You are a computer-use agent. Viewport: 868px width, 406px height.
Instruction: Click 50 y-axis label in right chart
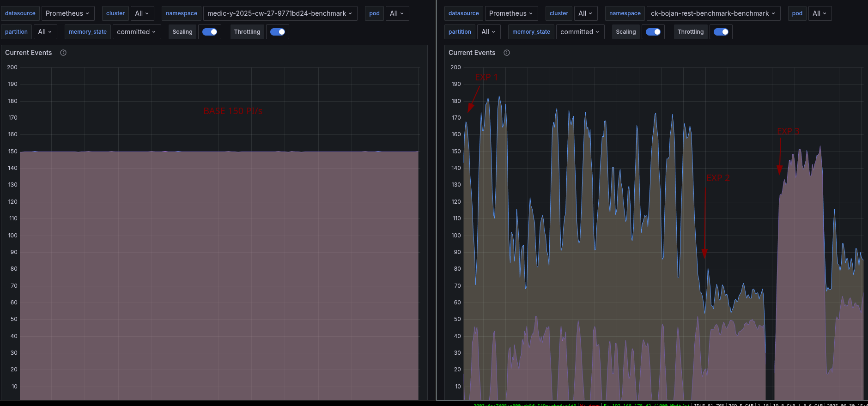coord(457,319)
